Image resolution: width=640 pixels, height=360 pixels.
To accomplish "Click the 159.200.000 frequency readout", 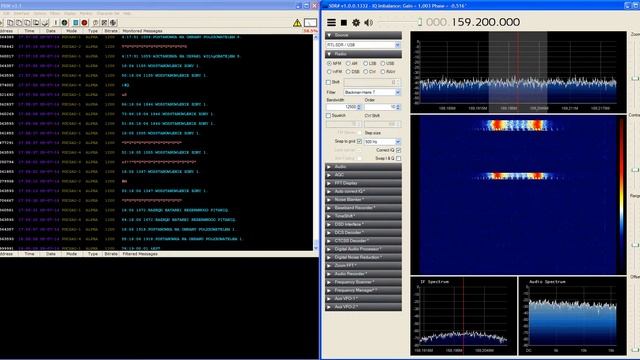I will (x=485, y=22).
